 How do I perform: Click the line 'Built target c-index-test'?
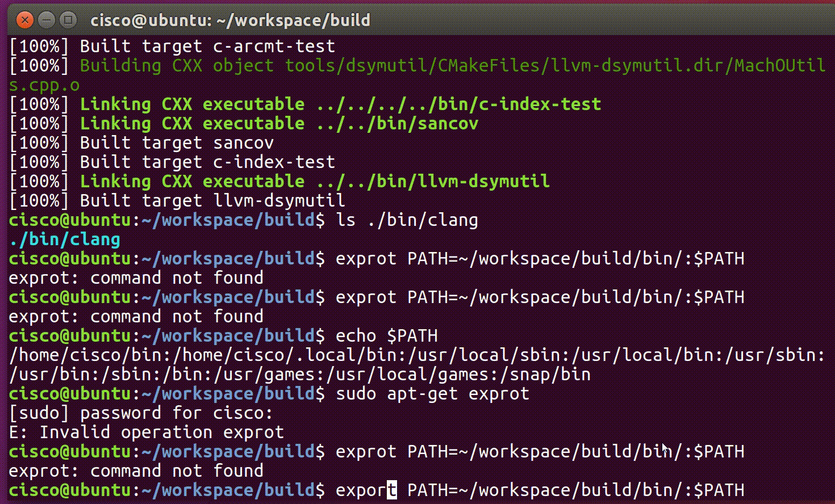(x=172, y=162)
